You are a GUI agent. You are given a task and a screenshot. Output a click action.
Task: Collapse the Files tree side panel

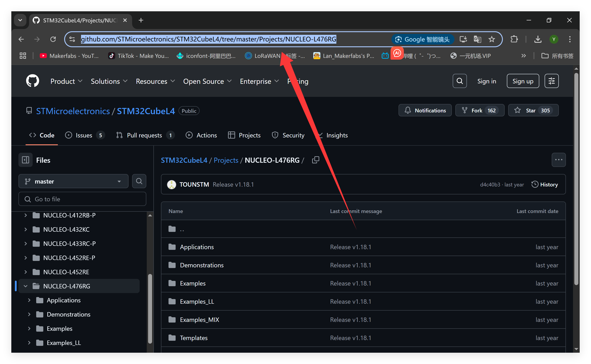[x=26, y=160]
